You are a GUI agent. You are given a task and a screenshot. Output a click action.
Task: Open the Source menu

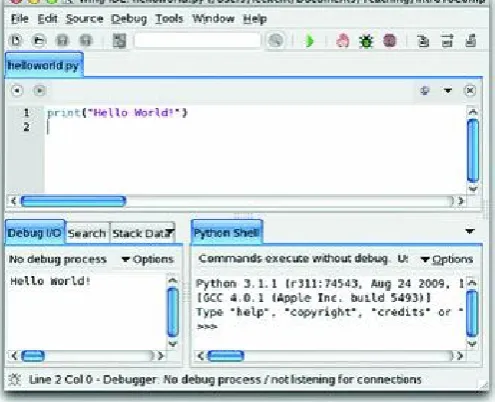84,18
